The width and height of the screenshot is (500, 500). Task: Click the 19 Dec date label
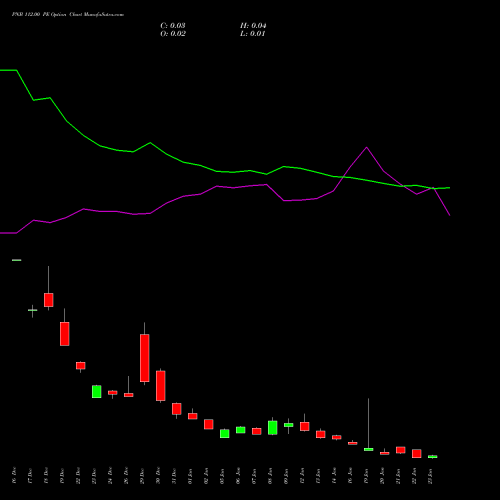[62, 475]
